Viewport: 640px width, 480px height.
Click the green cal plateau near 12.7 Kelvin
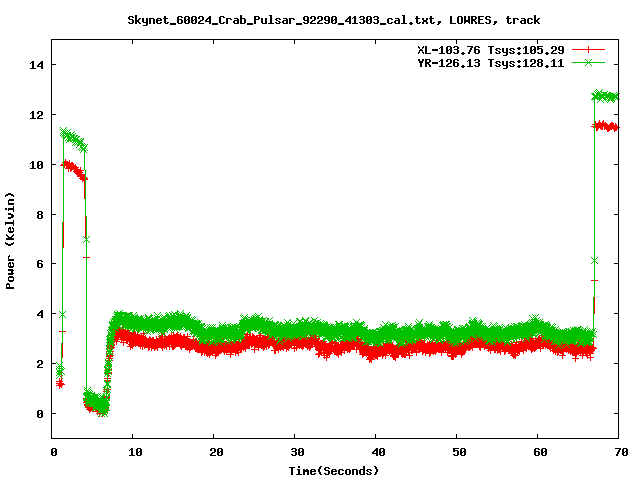[x=606, y=96]
